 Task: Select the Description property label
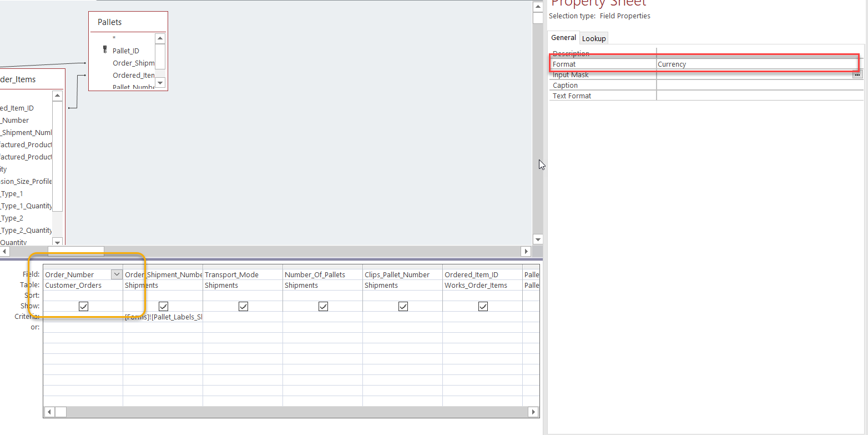click(571, 53)
